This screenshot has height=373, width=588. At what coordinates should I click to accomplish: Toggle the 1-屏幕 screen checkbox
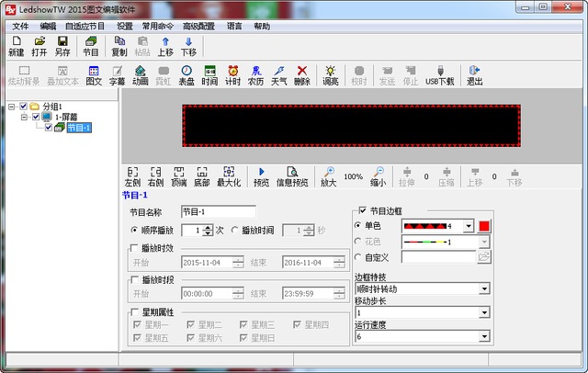pos(36,117)
